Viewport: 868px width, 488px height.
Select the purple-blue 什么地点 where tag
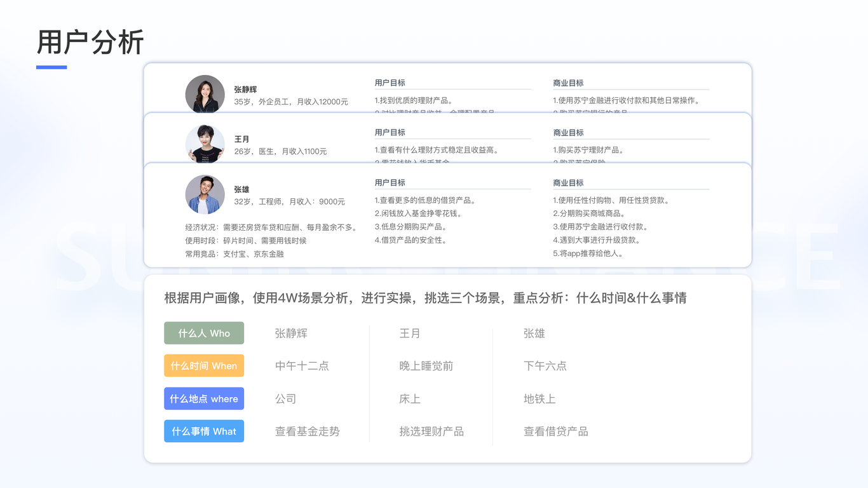pos(204,398)
